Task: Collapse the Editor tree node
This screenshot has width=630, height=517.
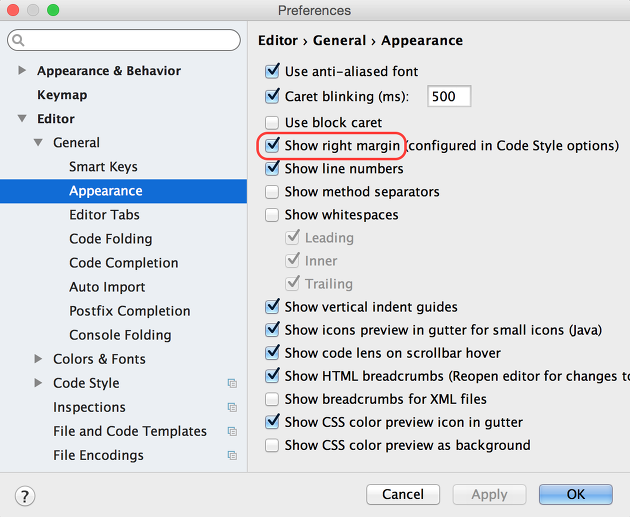Action: 22,119
